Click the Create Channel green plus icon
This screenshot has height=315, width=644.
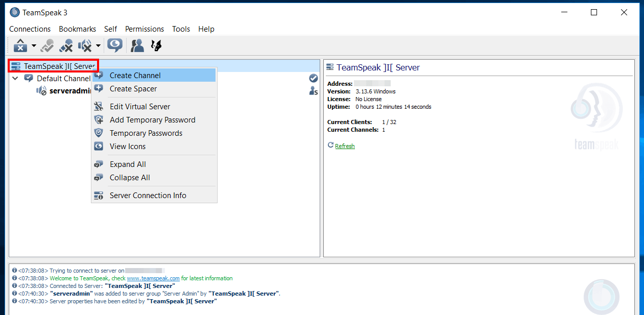coord(98,75)
